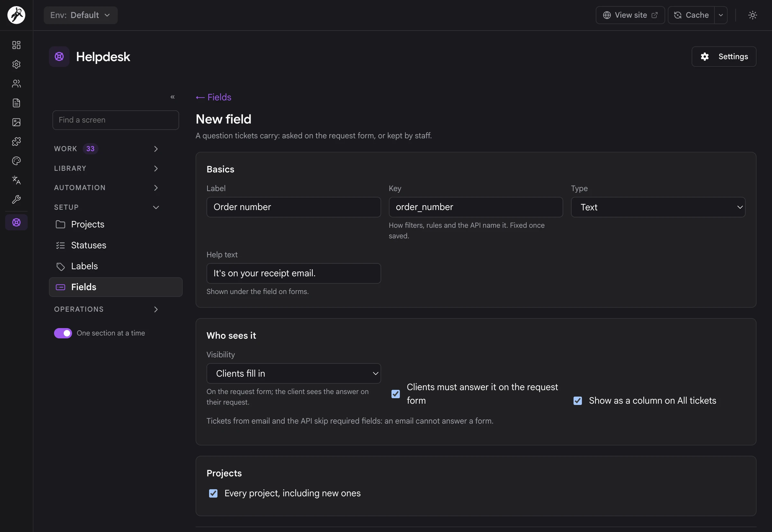The width and height of the screenshot is (772, 532).
Task: Click the astronaut logo icon
Action: [x=16, y=15]
